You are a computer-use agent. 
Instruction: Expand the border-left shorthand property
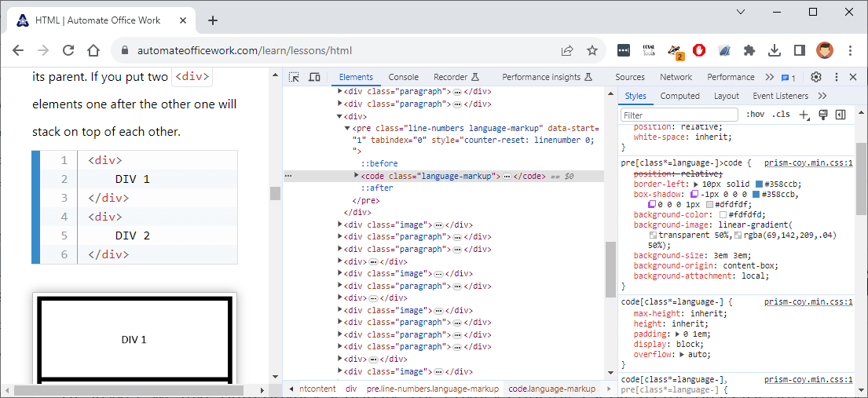(x=696, y=184)
